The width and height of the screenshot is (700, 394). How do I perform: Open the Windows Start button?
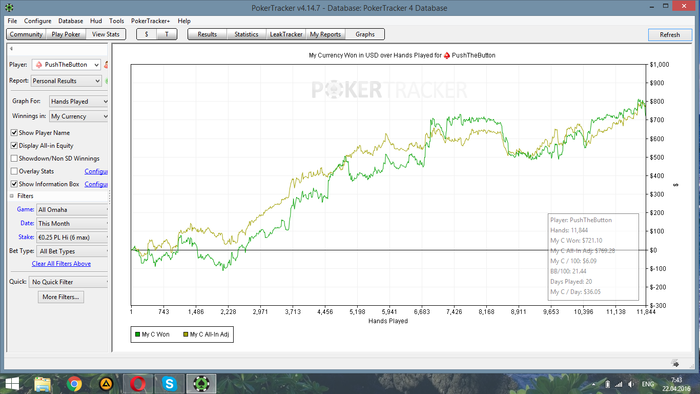pos(12,384)
